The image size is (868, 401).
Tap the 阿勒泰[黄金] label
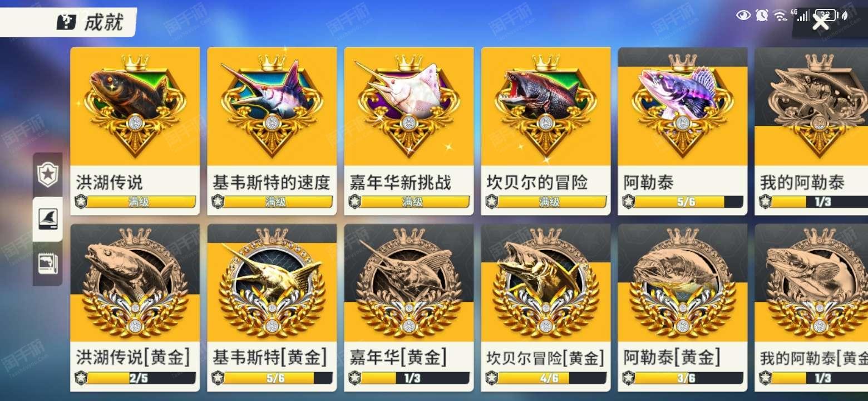point(672,358)
